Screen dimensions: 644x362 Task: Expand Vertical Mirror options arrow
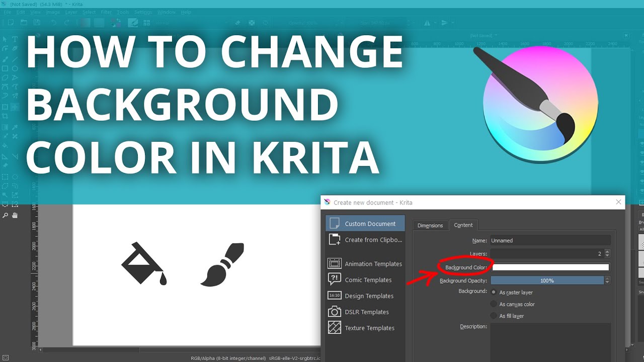[x=452, y=23]
